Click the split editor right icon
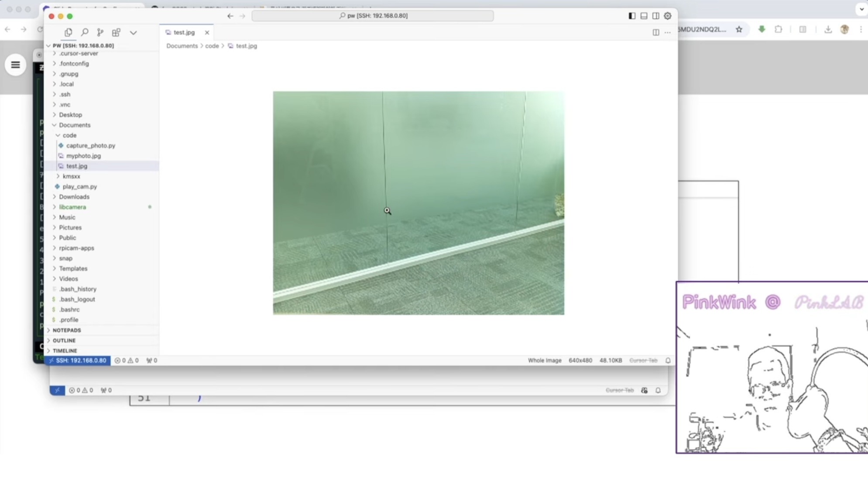 coord(655,32)
